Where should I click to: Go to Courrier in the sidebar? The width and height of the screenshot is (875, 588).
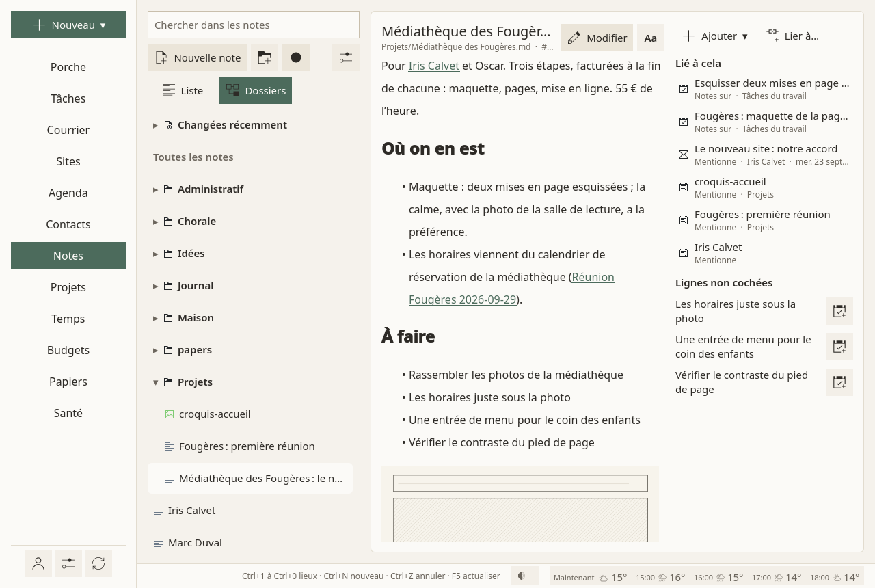coord(68,130)
